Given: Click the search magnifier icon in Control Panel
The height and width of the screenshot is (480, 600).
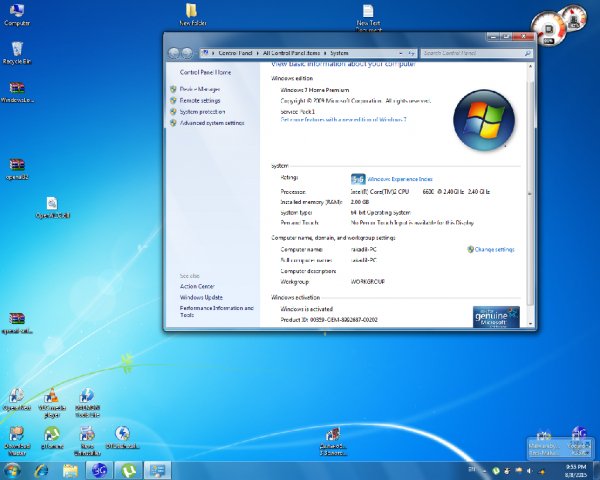Looking at the screenshot, I should 528,53.
